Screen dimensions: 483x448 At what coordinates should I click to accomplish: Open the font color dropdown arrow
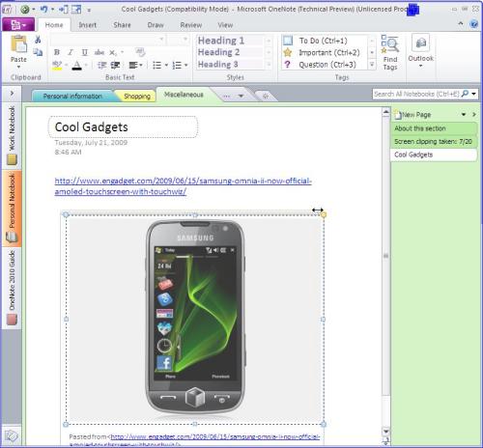click(86, 65)
